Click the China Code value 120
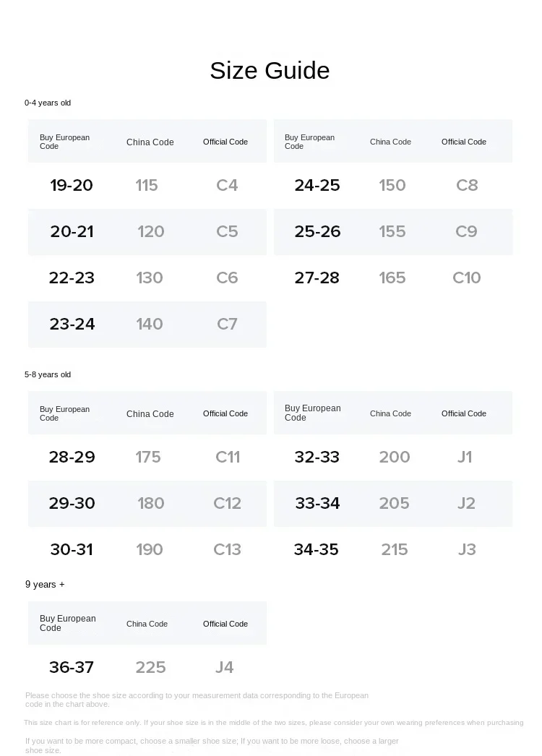The image size is (542, 756). pyautogui.click(x=150, y=231)
